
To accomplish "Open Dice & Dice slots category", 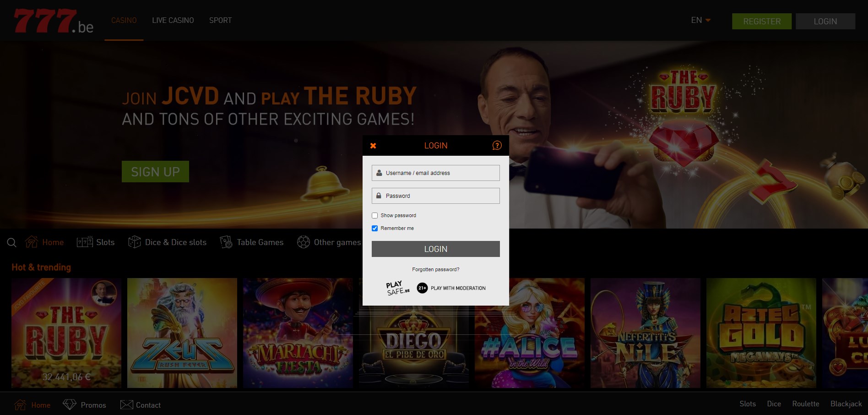I will (167, 242).
